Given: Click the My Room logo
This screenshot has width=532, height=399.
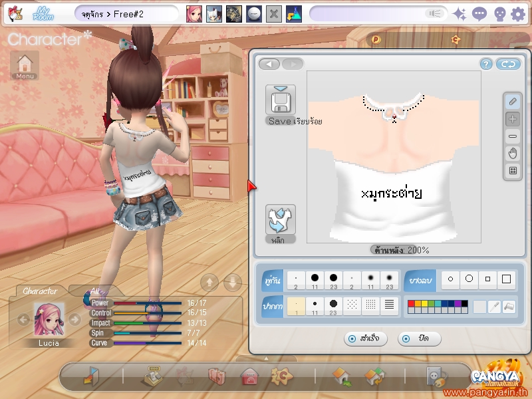Looking at the screenshot, I should click(x=43, y=14).
